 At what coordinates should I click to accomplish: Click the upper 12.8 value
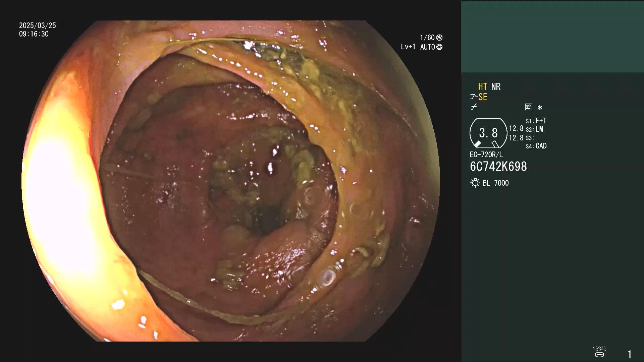tap(516, 128)
